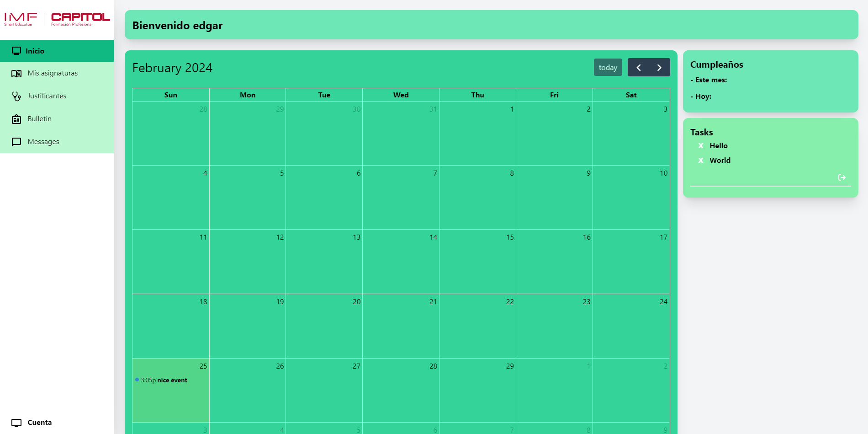Open Mis asignaturas menu item
868x434 pixels.
tap(53, 73)
